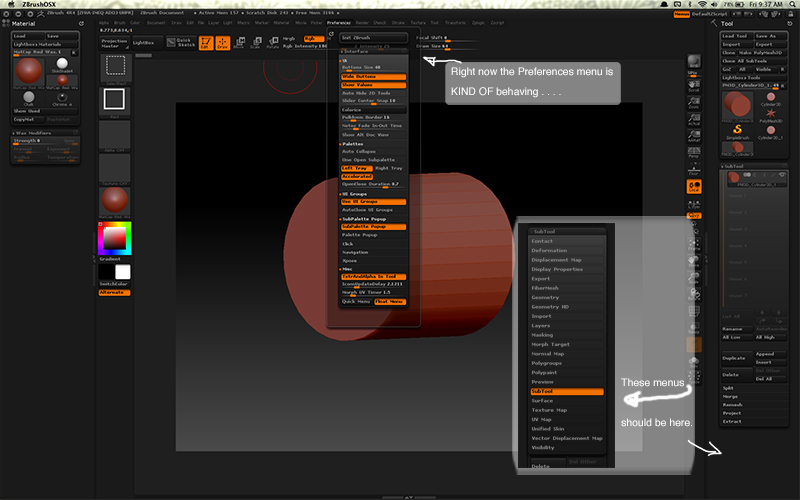Viewport: 800px width, 500px height.
Task: Open the Document menu
Action: pos(156,23)
